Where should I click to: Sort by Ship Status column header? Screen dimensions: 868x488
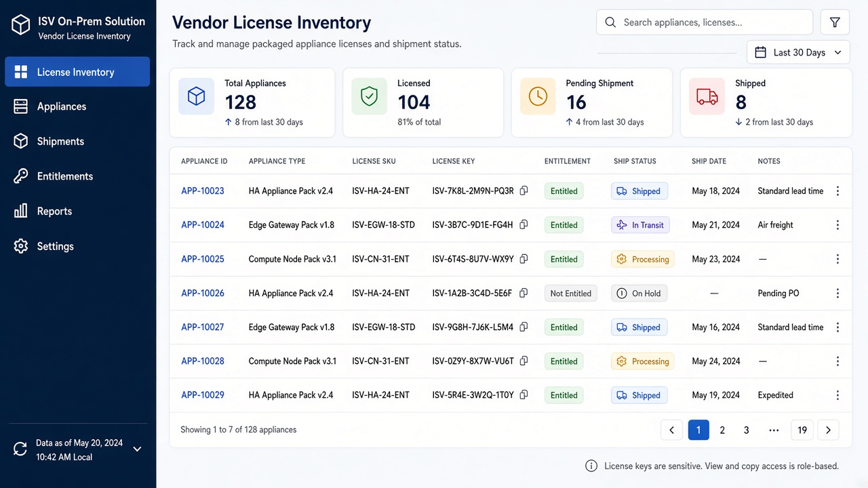coord(635,161)
